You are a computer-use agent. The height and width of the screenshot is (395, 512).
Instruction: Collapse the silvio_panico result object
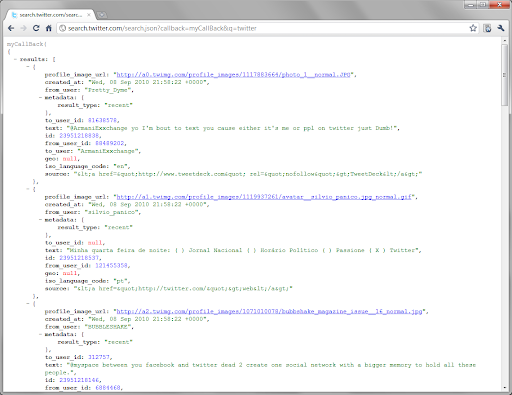click(x=28, y=189)
